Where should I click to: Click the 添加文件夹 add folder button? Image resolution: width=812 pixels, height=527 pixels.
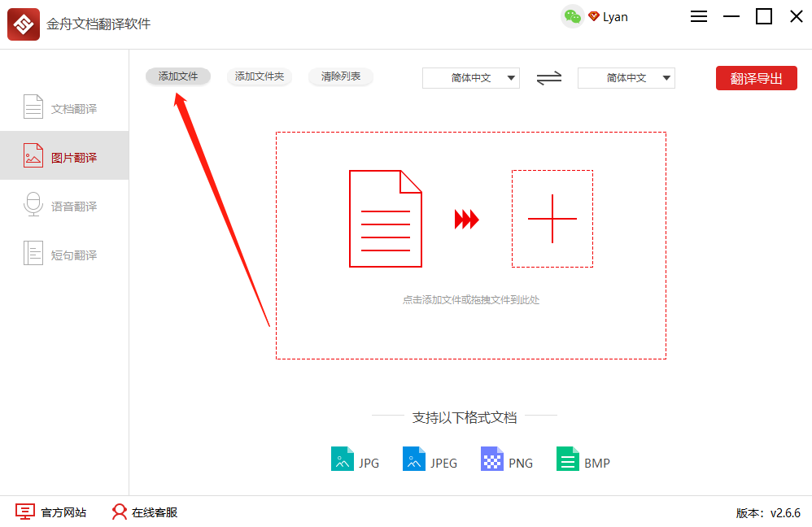260,76
